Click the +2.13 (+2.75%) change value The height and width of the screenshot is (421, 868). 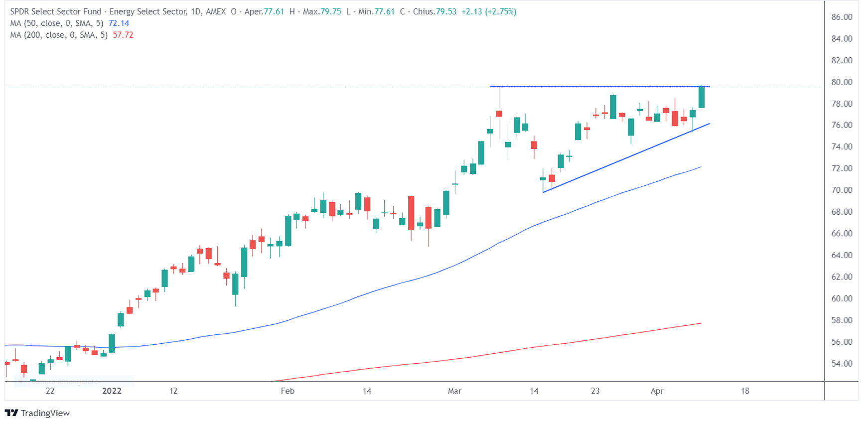tap(488, 11)
